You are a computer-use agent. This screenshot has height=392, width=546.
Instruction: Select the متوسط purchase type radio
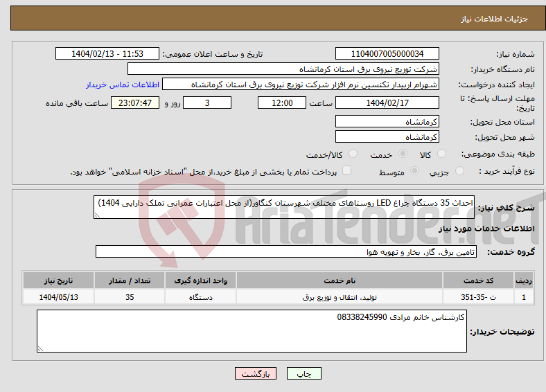pos(414,170)
